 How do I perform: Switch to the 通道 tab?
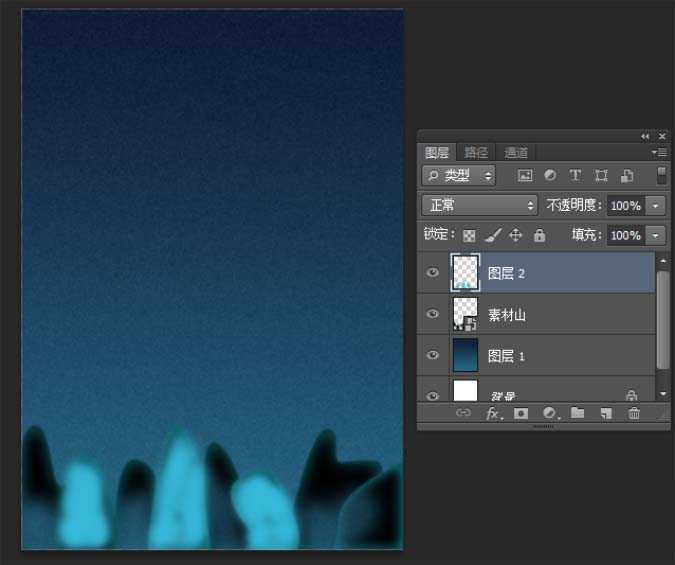pyautogui.click(x=516, y=152)
